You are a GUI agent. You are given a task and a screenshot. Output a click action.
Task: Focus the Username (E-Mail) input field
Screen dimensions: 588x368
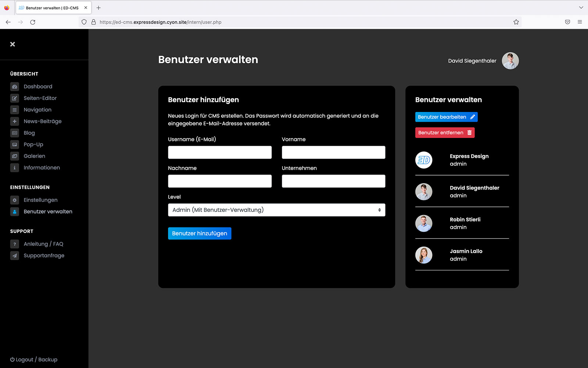click(220, 152)
